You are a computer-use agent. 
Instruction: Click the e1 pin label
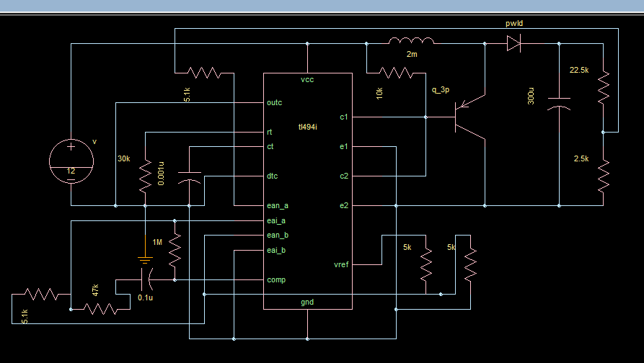tap(344, 146)
